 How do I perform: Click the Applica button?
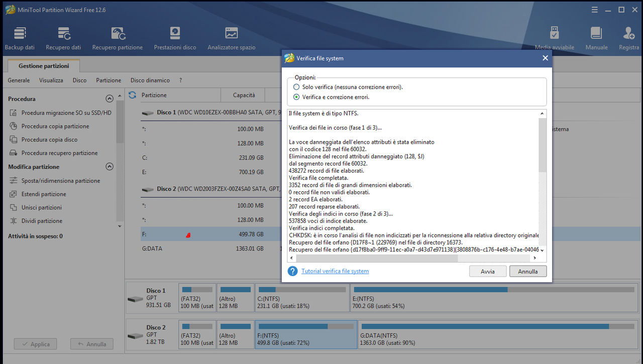35,344
